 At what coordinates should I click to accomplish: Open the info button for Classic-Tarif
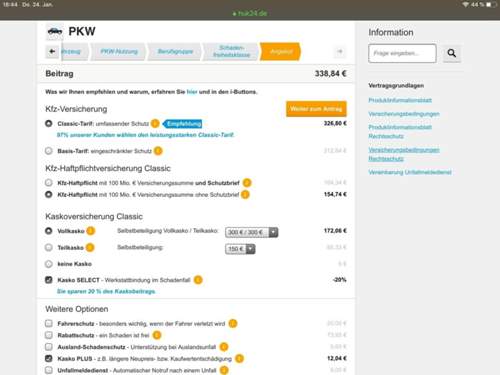[155, 124]
